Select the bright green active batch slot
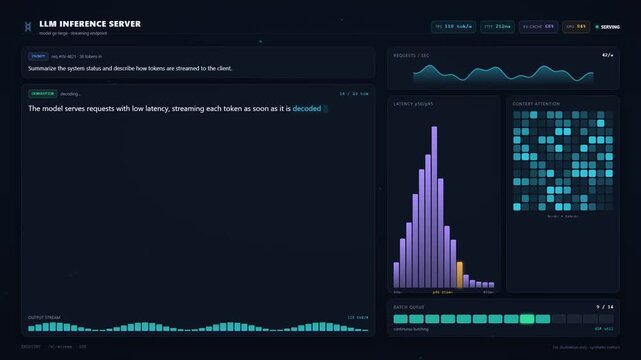641x360 pixels. tap(527, 319)
